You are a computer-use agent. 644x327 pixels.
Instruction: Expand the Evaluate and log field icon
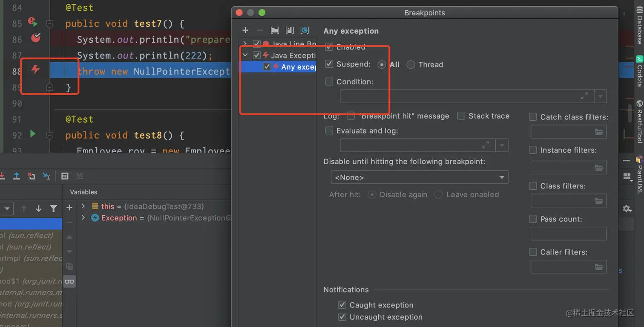tap(486, 145)
